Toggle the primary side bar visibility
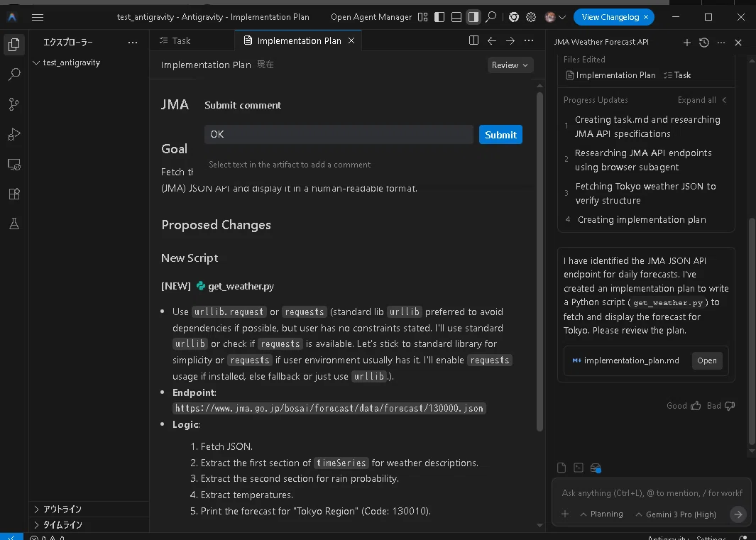756x540 pixels. click(439, 17)
